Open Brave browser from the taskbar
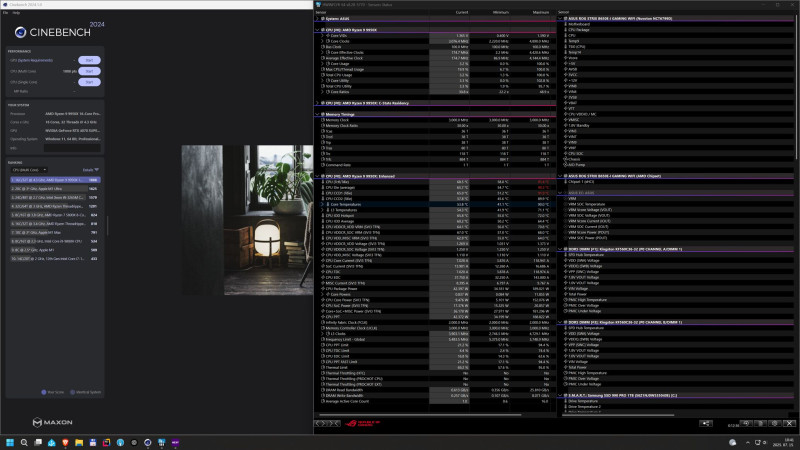Viewport: 800px width, 450px height. point(65,442)
